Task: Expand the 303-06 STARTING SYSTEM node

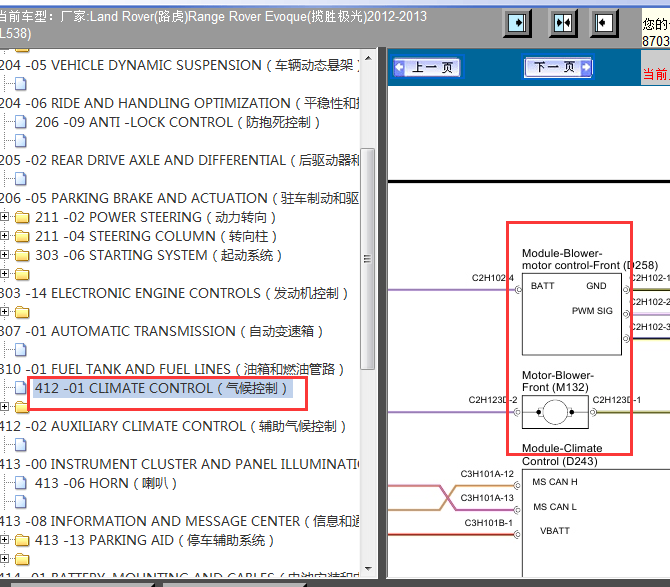Action: tap(4, 255)
